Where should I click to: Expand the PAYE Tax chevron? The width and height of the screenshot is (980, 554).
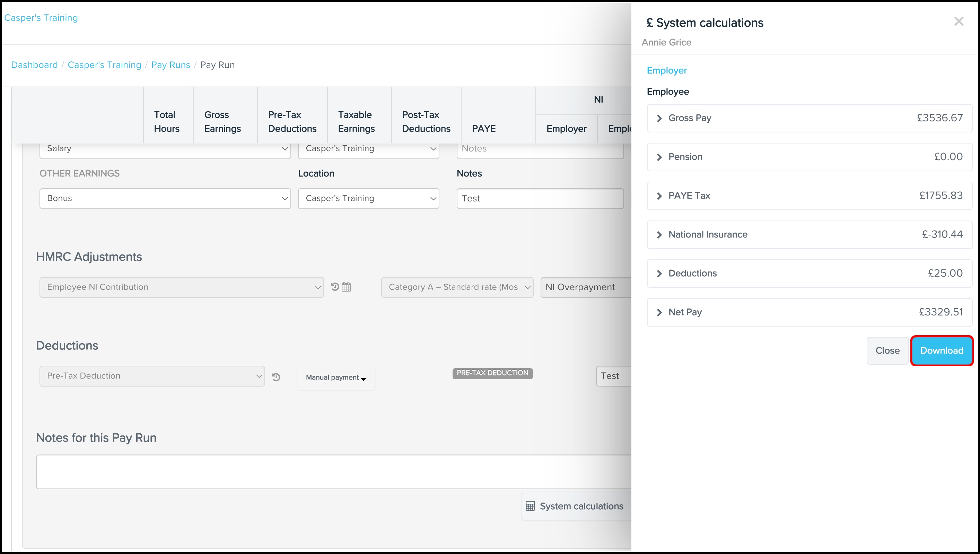coord(659,196)
